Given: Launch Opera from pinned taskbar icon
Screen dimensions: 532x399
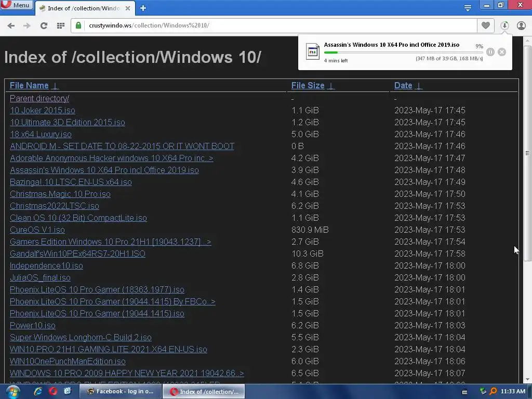Looking at the screenshot, I should click(53, 392).
